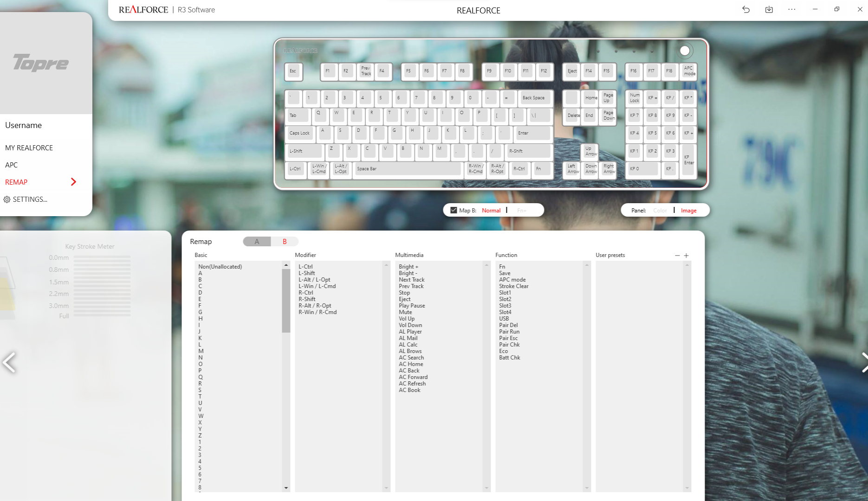Set Panel display to Image
Image resolution: width=868 pixels, height=501 pixels.
pos(689,211)
